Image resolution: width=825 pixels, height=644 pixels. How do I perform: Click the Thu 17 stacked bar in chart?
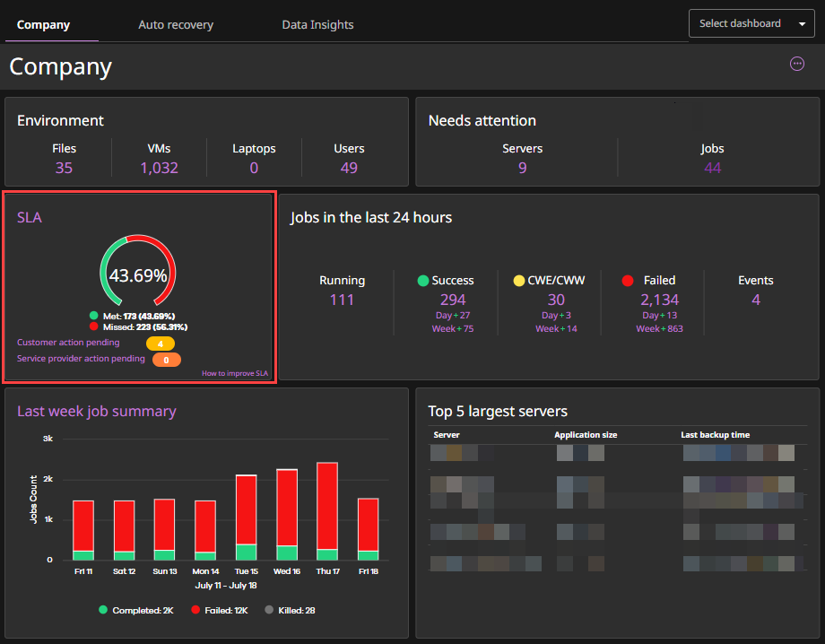326,511
